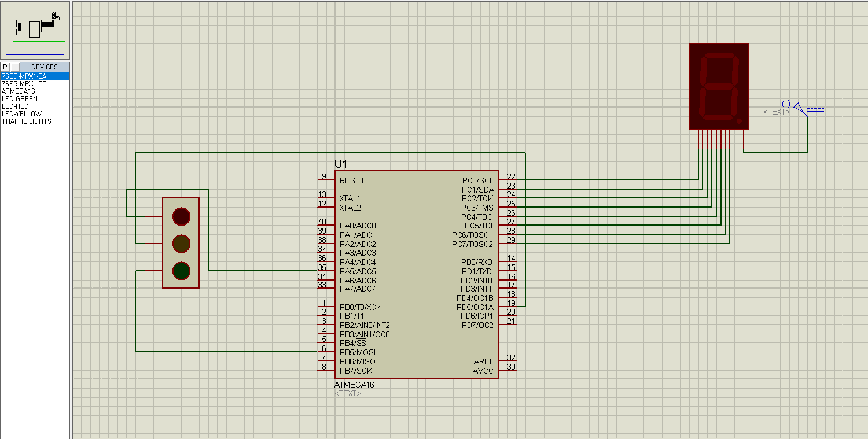Click the red lamp of the traffic light
868x439 pixels.
[x=180, y=216]
